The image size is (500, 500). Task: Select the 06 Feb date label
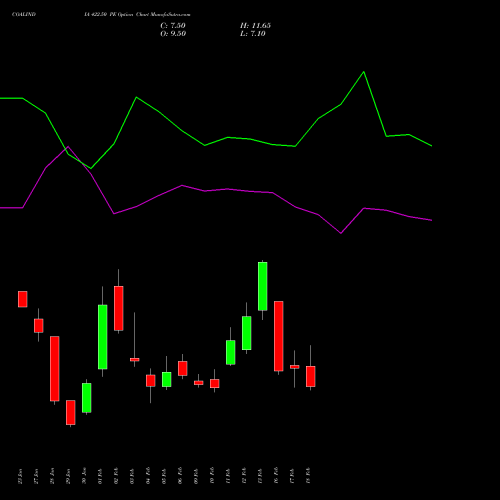click(180, 476)
